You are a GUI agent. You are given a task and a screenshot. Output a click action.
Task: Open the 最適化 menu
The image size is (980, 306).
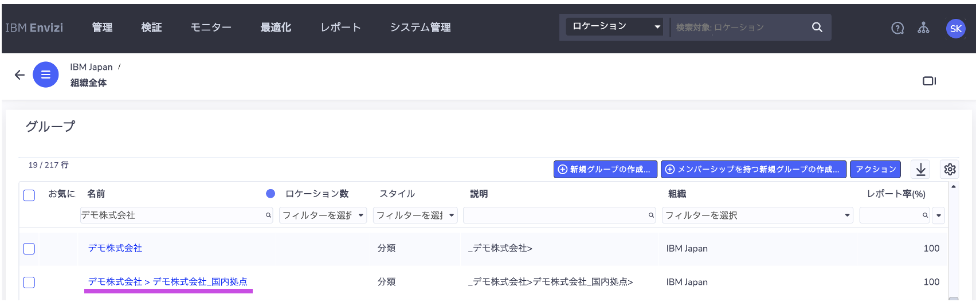point(276,28)
